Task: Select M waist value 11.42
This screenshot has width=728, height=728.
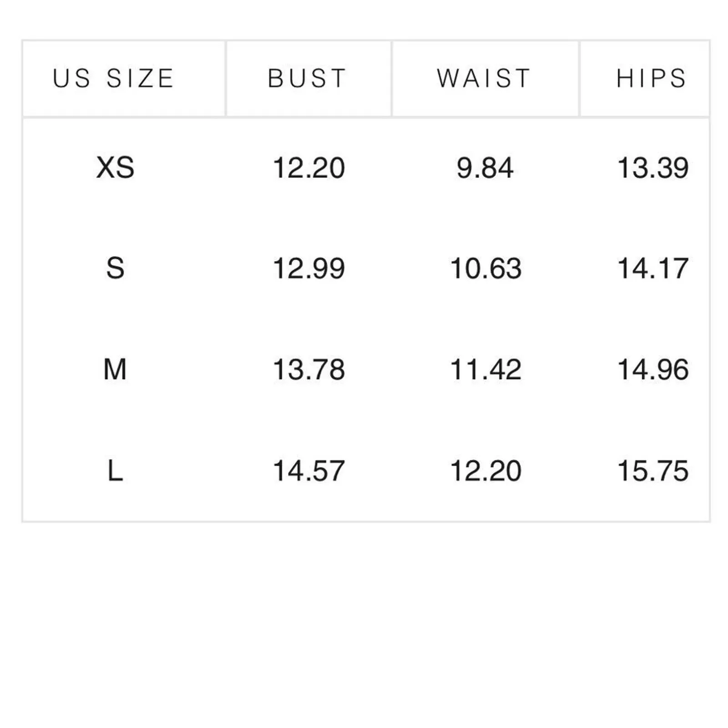Action: (x=485, y=369)
